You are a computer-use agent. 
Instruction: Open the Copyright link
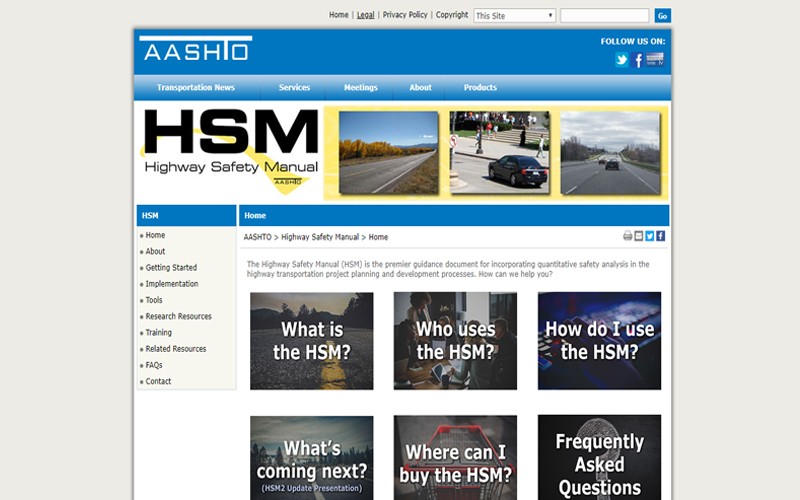pos(452,15)
